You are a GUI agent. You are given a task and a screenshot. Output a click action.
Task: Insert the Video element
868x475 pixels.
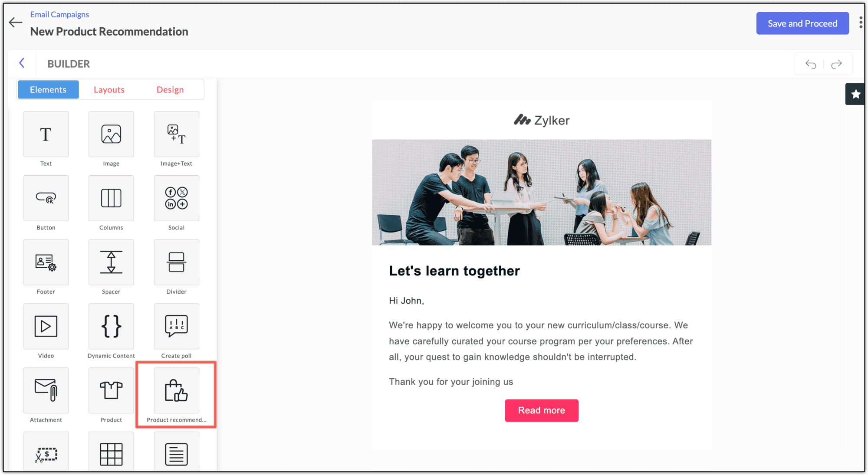click(46, 326)
